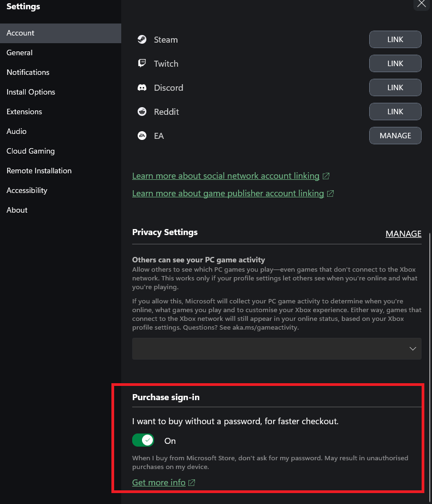432x504 pixels.
Task: Click the EA logo icon
Action: coord(142,136)
